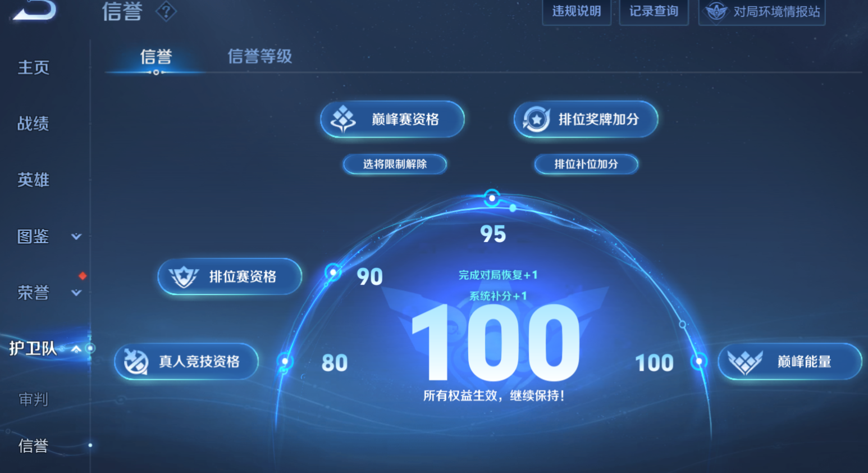This screenshot has height=473, width=868.
Task: Open the 记录查询 button
Action: coord(654,11)
